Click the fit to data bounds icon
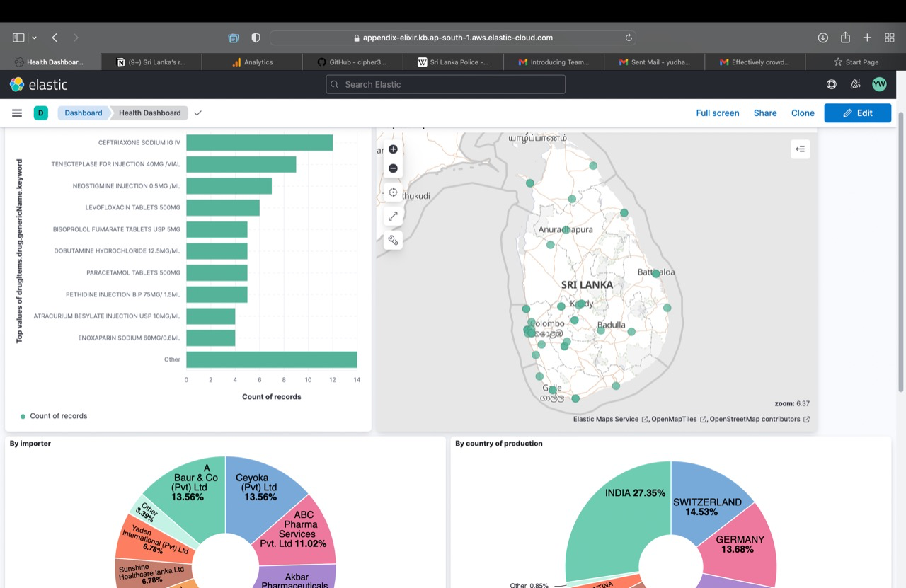The width and height of the screenshot is (906, 588). 393,217
